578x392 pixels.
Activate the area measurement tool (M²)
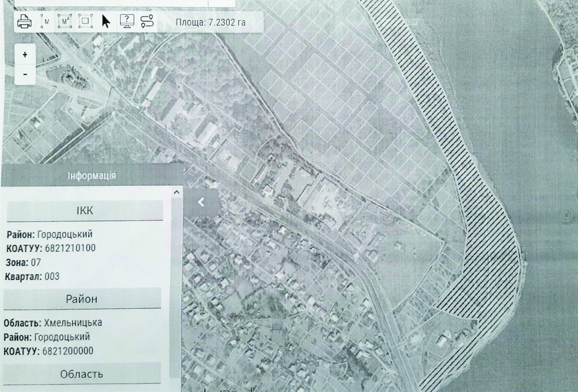click(x=65, y=21)
